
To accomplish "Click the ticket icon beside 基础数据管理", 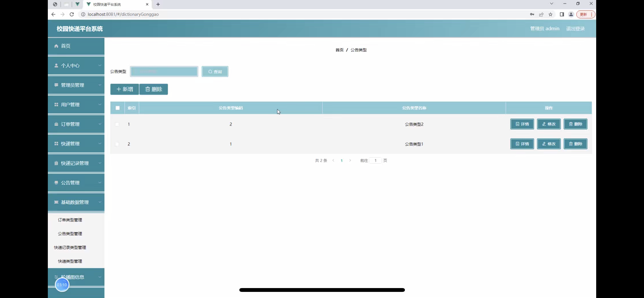I will [56, 202].
